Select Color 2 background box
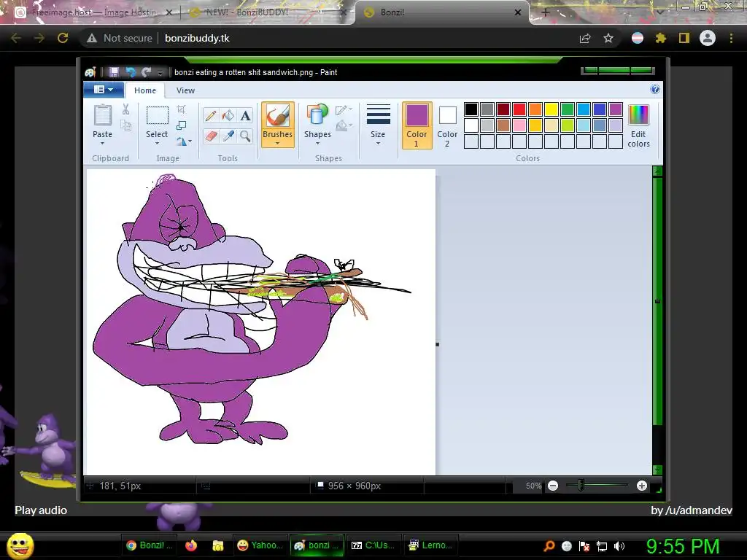The image size is (747, 560). pos(447,125)
